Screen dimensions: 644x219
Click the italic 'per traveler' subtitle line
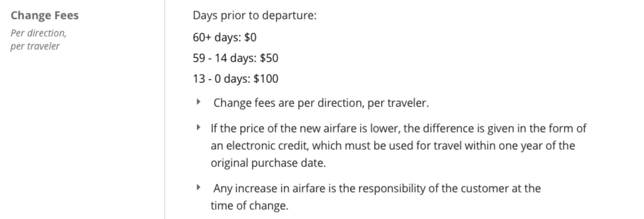[35, 46]
